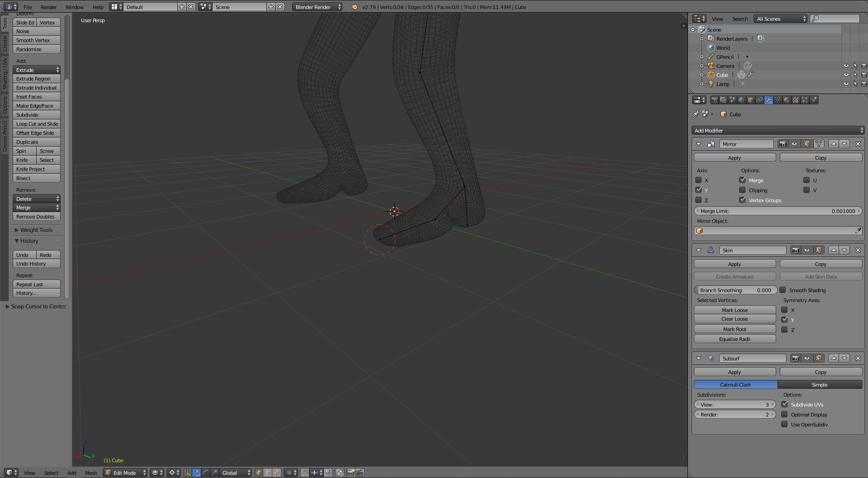Viewport: 868px width, 478px height.
Task: Pin the properties context with pushpin icon
Action: [696, 114]
